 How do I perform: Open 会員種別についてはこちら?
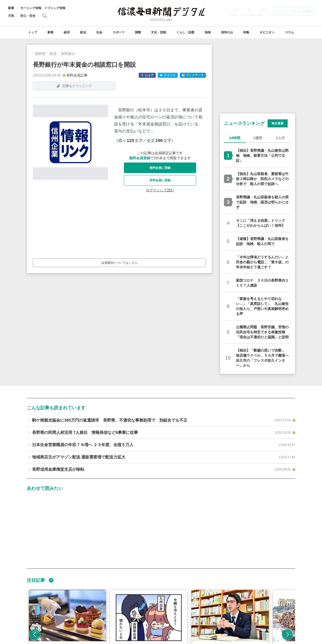[119, 263]
